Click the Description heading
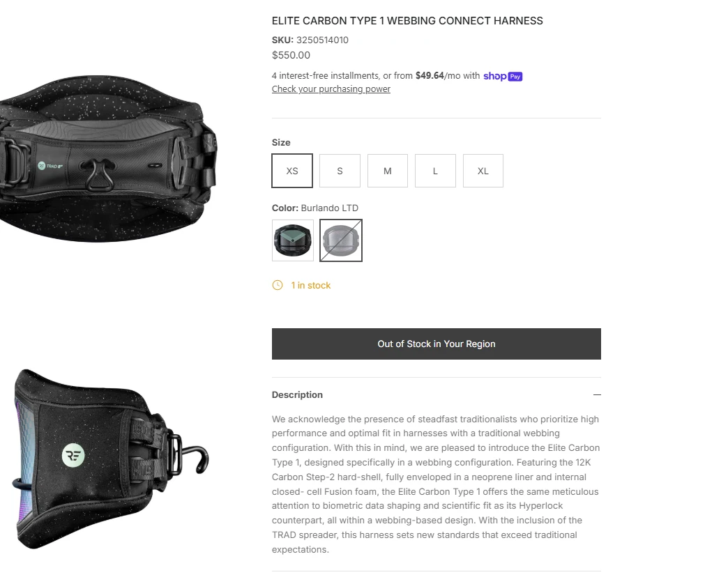The image size is (728, 584). point(297,394)
